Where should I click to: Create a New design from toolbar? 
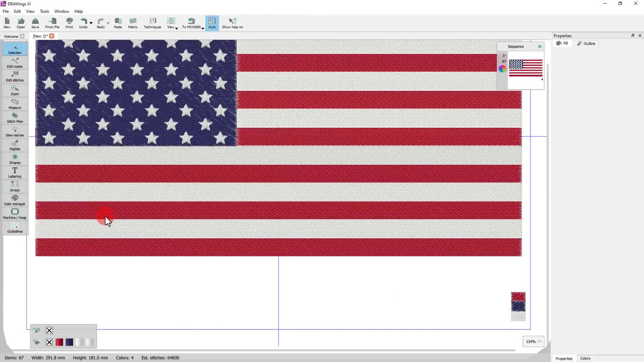7,23
